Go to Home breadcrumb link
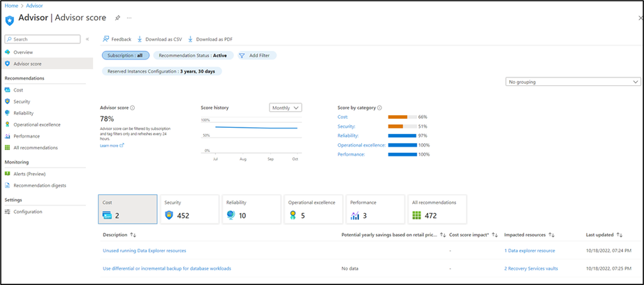Image resolution: width=644 pixels, height=285 pixels. pos(11,6)
